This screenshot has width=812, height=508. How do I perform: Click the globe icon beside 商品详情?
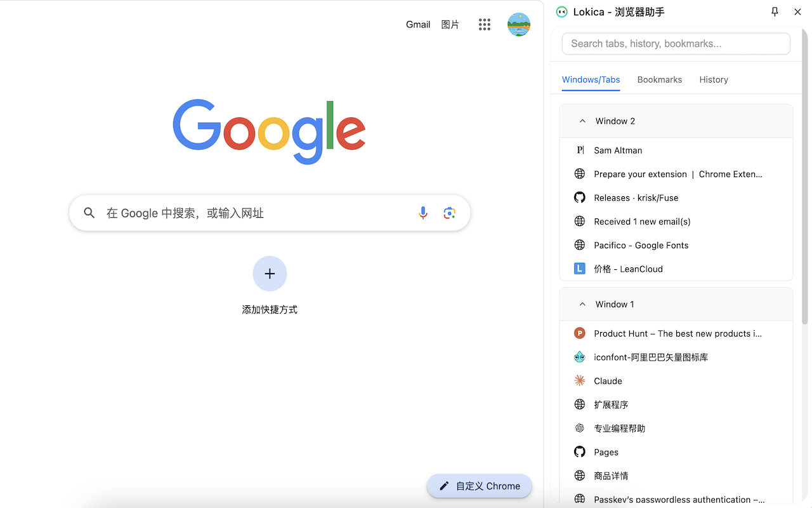click(x=579, y=476)
